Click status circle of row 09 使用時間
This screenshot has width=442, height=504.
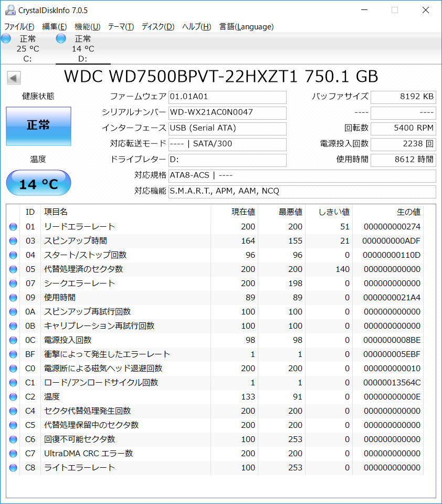coord(13,298)
